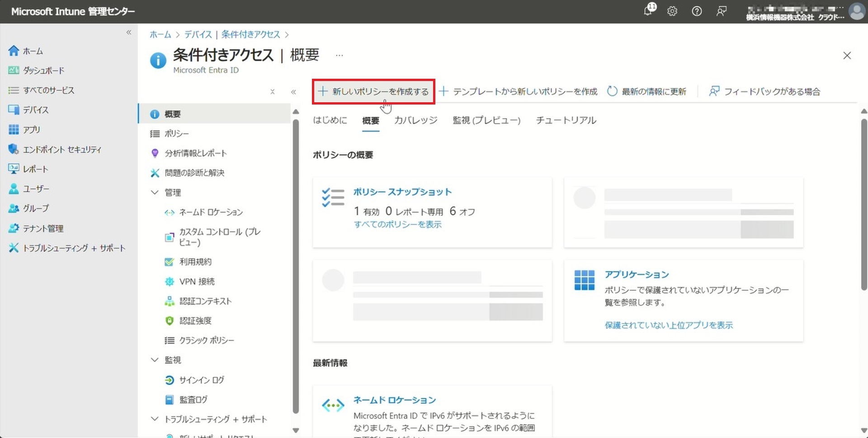
Task: Clear the resource menu search with x
Action: pyautogui.click(x=273, y=92)
